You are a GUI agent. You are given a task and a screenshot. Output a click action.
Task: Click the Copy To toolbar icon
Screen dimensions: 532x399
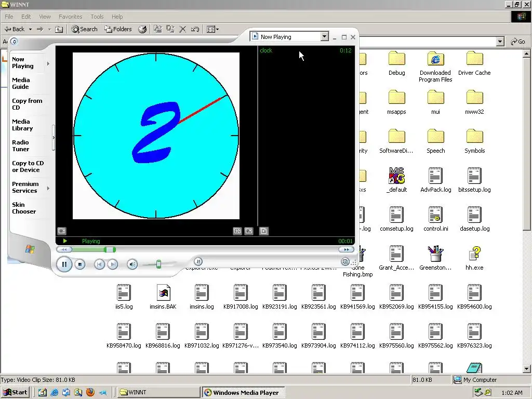click(170, 29)
